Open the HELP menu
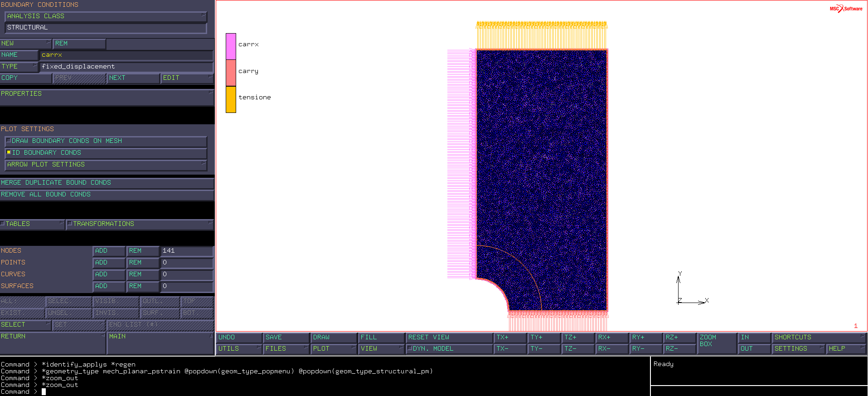The image size is (868, 396). pyautogui.click(x=846, y=349)
